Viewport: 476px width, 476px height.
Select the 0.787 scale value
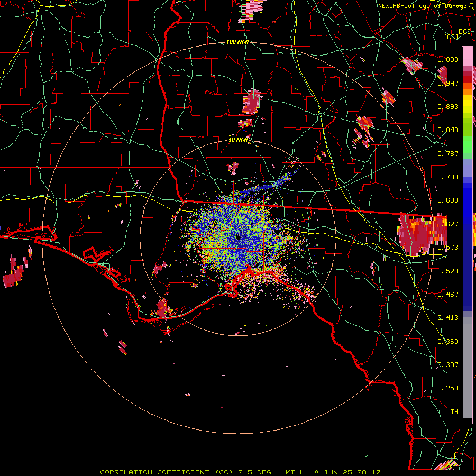coord(448,153)
